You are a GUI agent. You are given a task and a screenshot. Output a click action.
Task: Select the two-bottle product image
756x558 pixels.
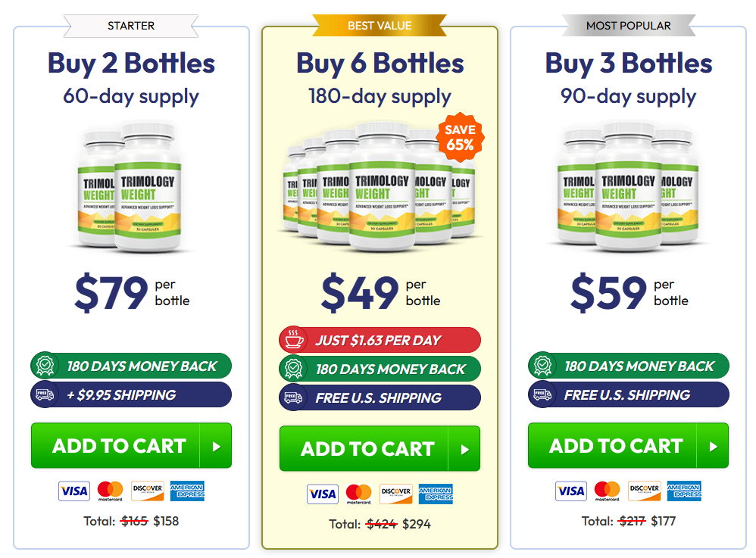tap(131, 188)
